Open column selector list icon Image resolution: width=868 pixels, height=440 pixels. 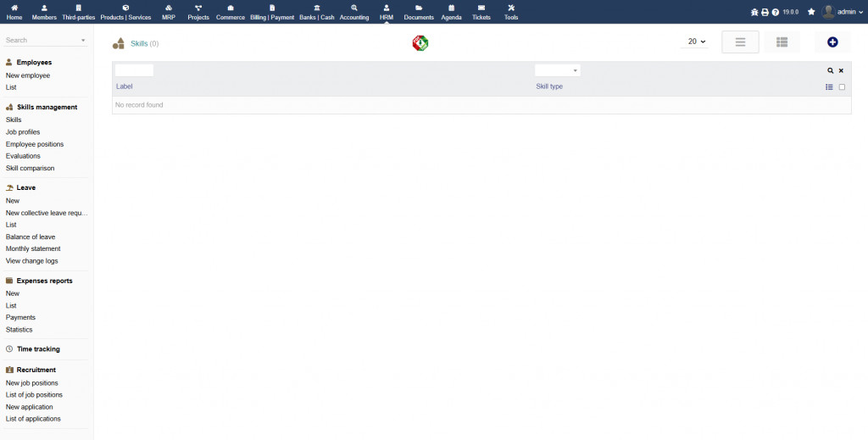829,86
